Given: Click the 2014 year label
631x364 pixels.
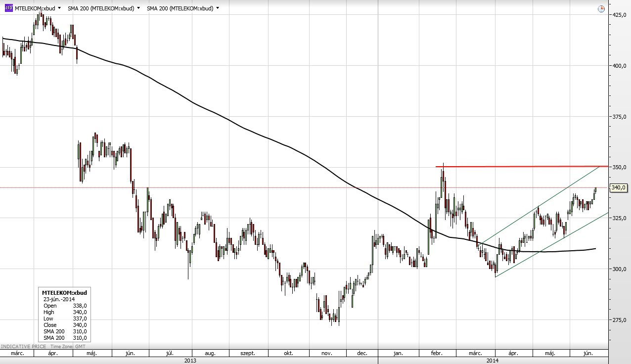Looking at the screenshot, I should pos(493,361).
